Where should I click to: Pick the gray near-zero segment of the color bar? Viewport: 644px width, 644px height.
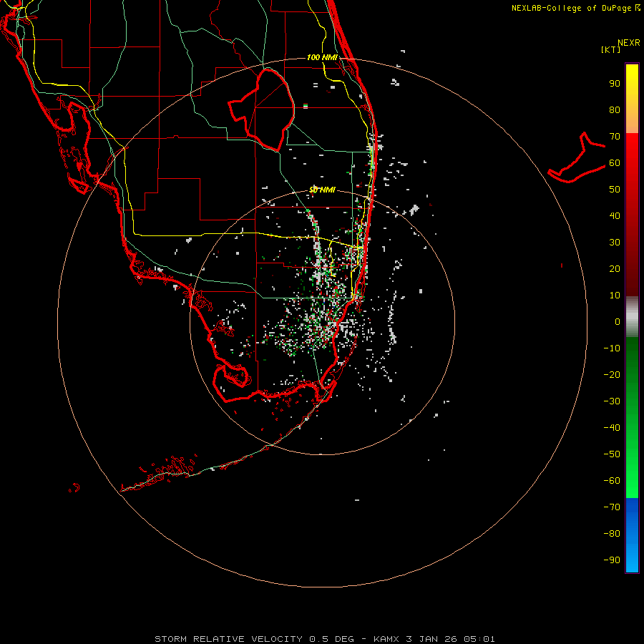[632, 317]
